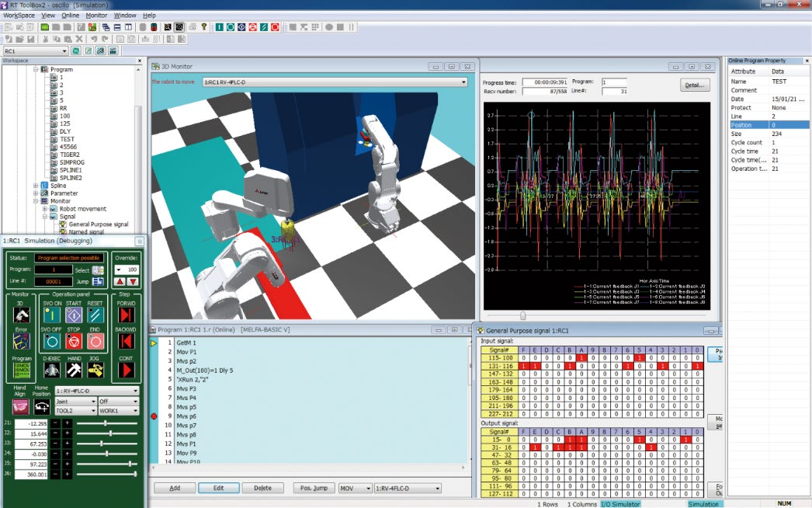
Task: Open the robot to move dropdown
Action: (x=335, y=82)
